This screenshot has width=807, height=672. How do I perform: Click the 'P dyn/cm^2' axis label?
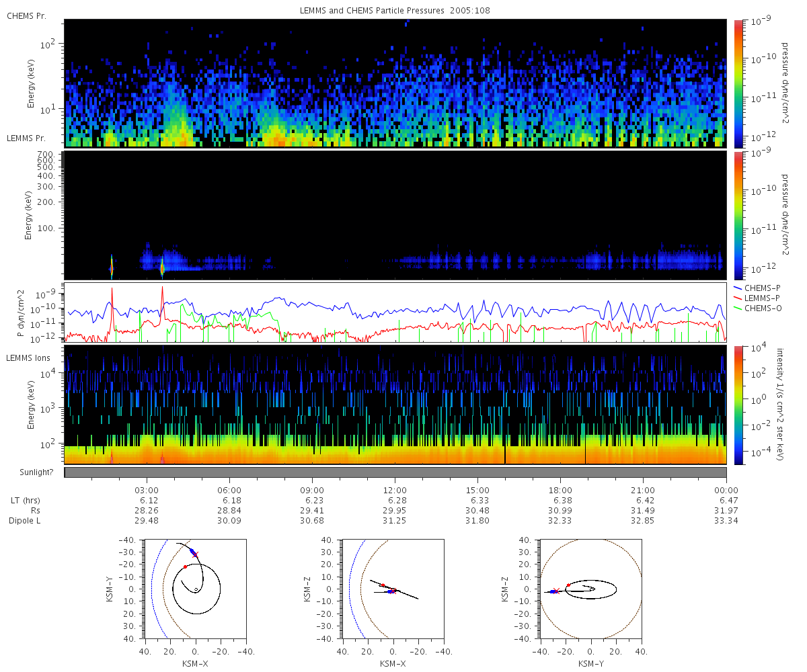(x=20, y=312)
